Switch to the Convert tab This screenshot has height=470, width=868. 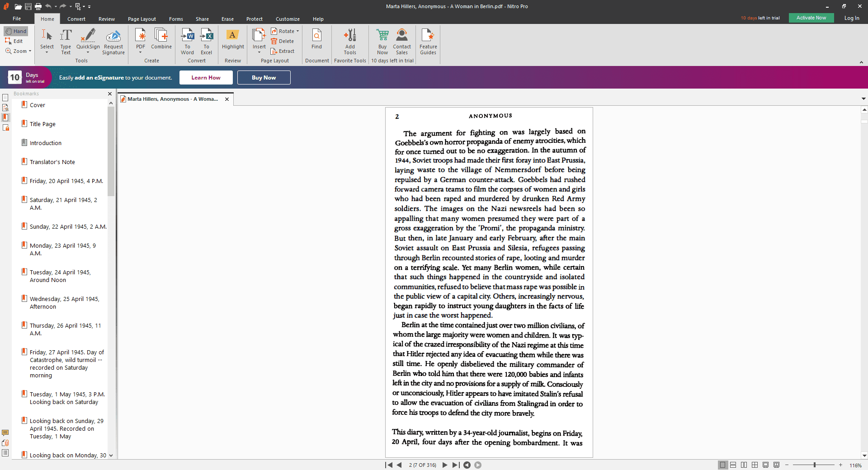point(76,19)
